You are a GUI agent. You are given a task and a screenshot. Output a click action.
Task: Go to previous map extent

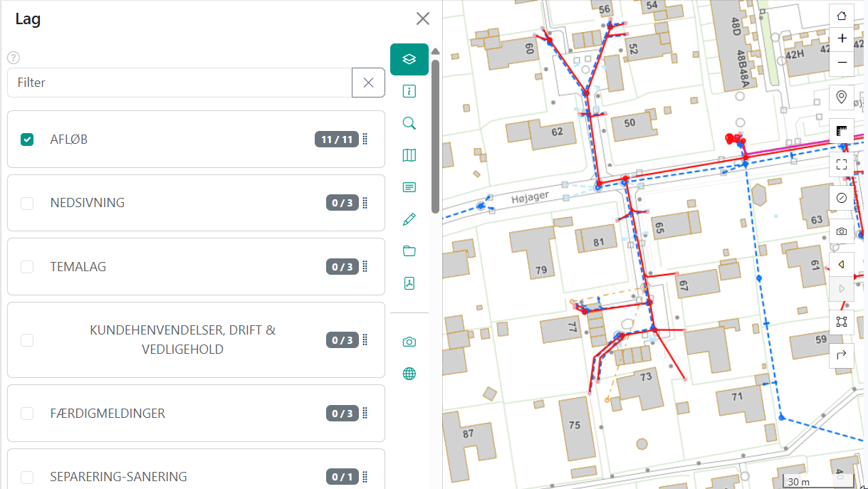(842, 265)
